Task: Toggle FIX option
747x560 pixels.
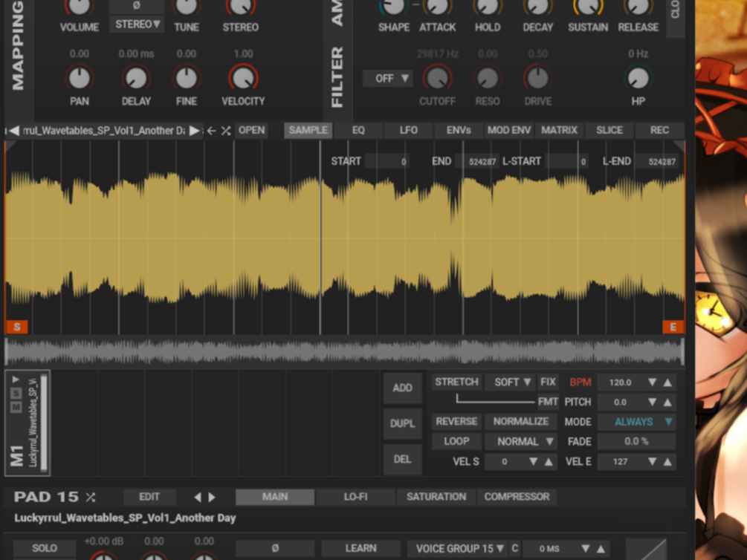Action: 548,382
